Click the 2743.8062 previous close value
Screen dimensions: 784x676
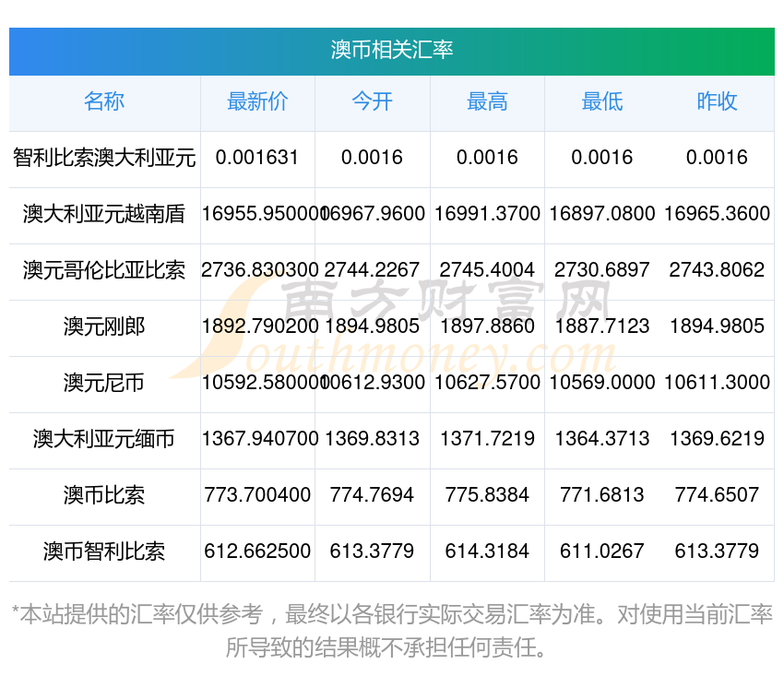[x=717, y=270]
